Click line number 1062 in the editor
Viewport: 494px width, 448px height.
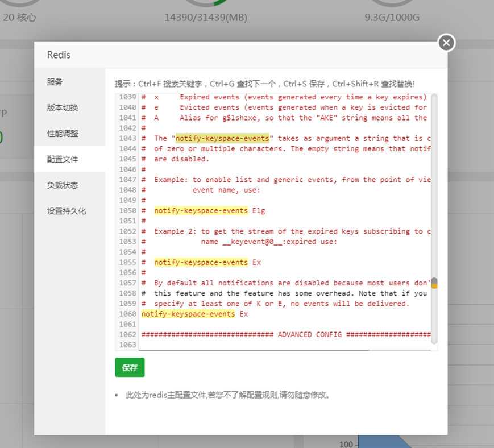pyautogui.click(x=127, y=334)
